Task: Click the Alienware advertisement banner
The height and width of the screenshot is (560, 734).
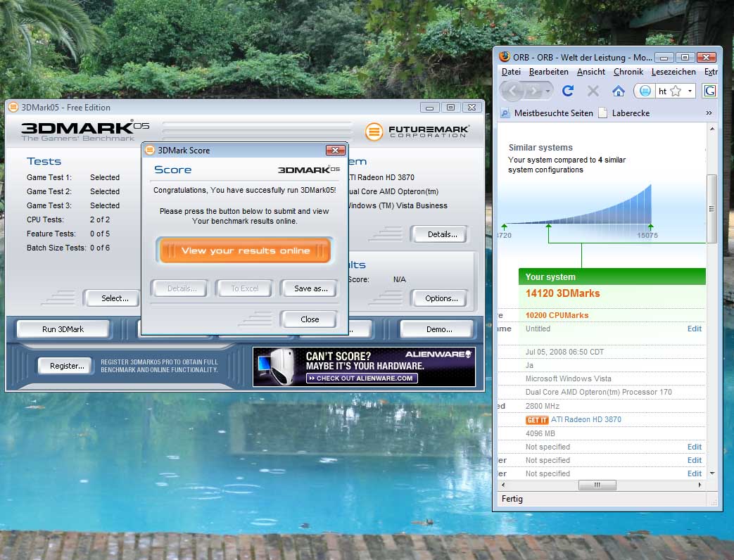Action: tap(365, 367)
